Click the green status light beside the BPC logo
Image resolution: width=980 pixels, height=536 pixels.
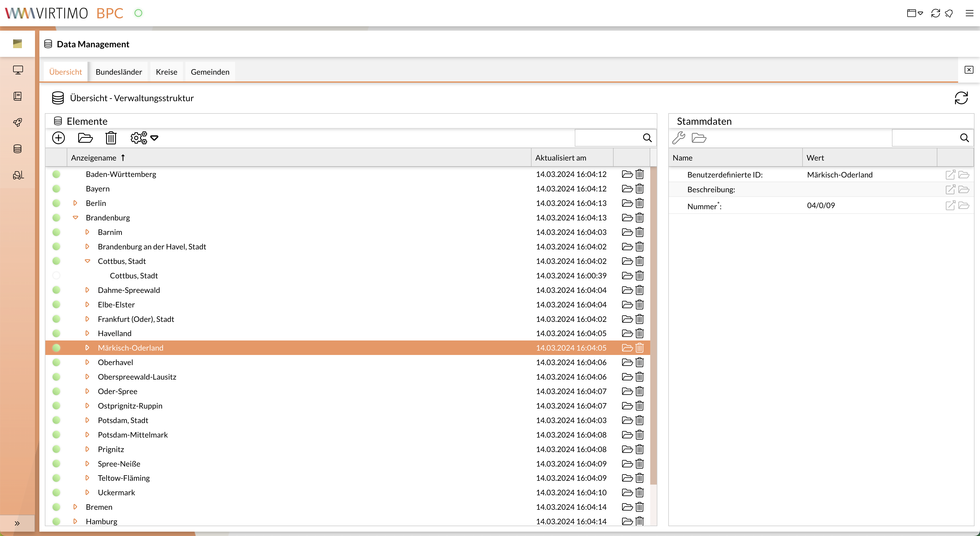(138, 13)
